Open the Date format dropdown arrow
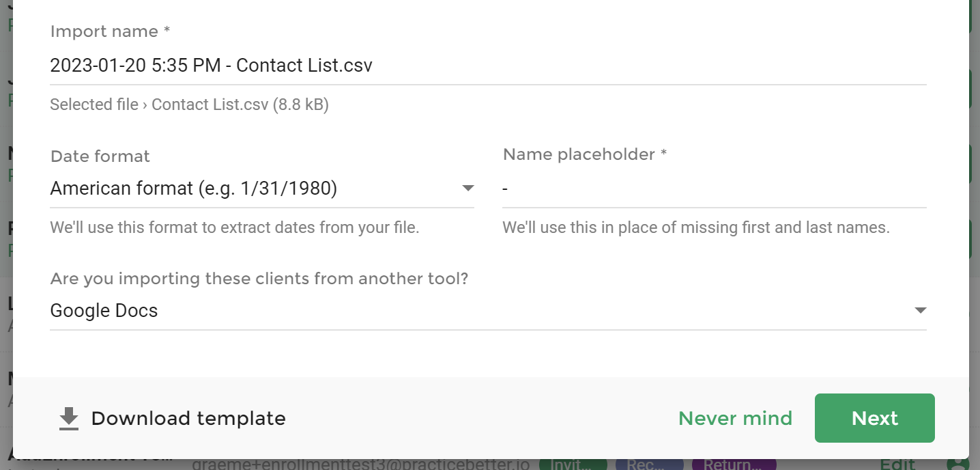980x470 pixels. [467, 188]
